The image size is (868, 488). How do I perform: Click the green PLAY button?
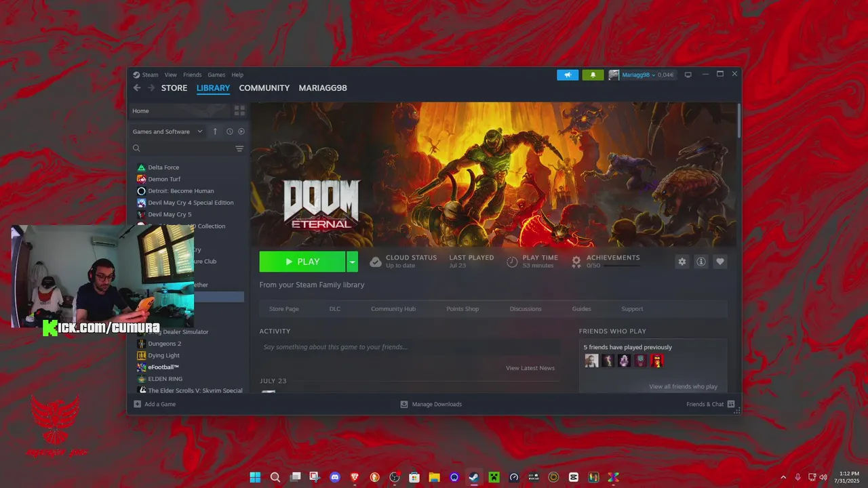point(302,262)
